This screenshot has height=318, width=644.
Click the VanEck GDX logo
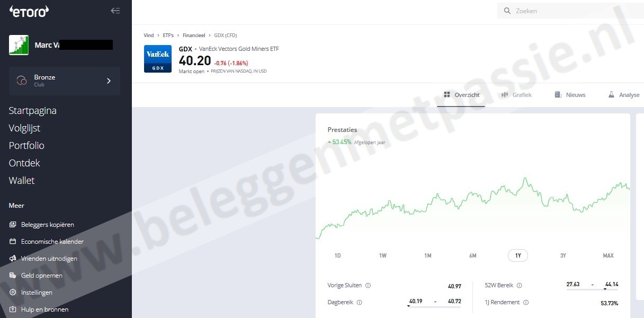coord(158,59)
